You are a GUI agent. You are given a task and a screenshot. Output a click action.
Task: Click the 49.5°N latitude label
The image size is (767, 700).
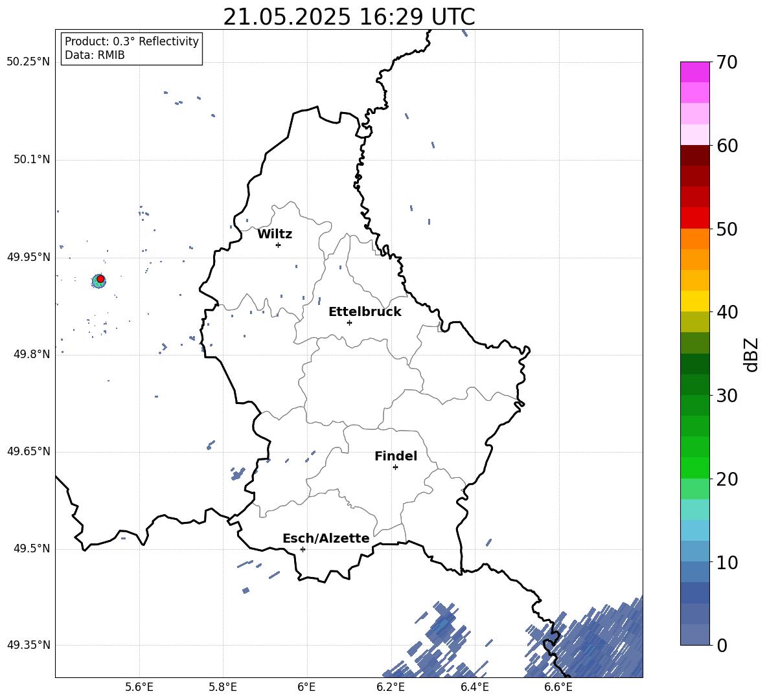pyautogui.click(x=32, y=548)
